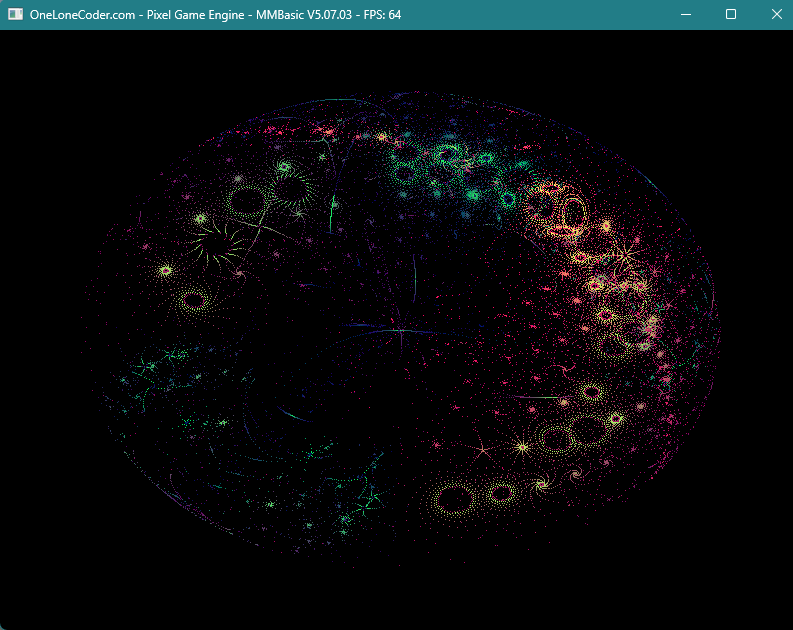The height and width of the screenshot is (630, 793).
Task: Click the pink dotted cluster at top left edge
Action: 323,131
